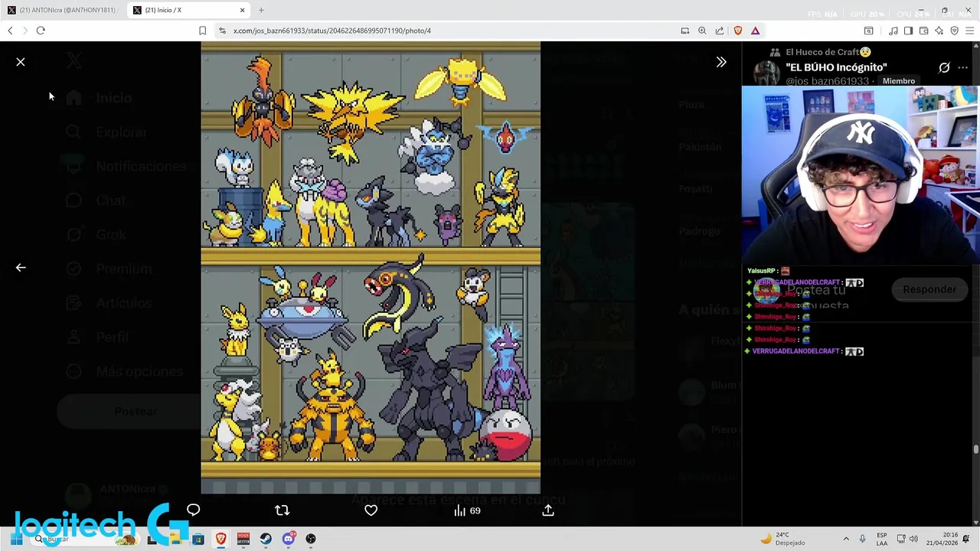Viewport: 980px width, 551px height.
Task: Click browser back button
Action: (10, 31)
